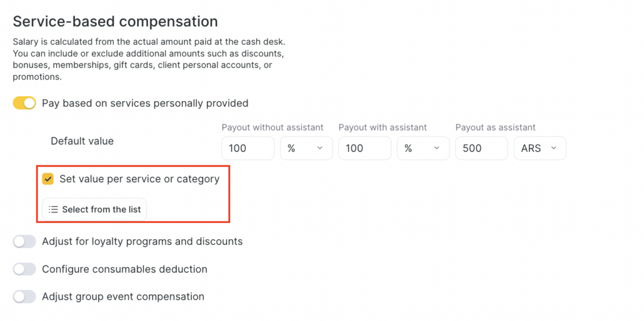
Task: Turn on Configure consumables deduction switch
Action: 25,269
